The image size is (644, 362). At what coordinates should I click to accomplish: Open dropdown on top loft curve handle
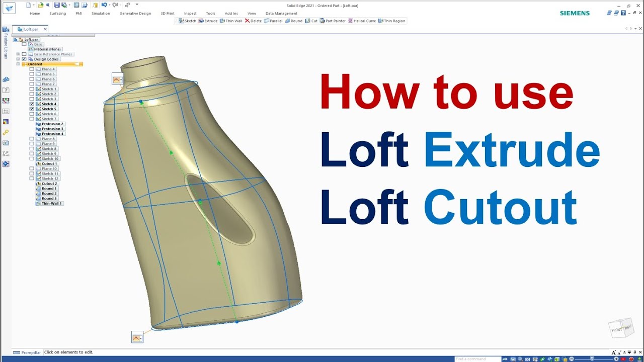tap(121, 80)
